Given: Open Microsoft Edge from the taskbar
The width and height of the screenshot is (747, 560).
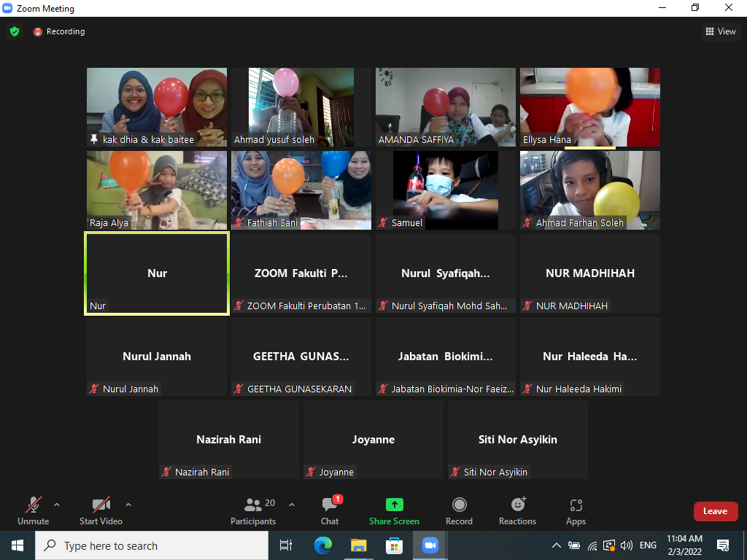Looking at the screenshot, I should 322,545.
